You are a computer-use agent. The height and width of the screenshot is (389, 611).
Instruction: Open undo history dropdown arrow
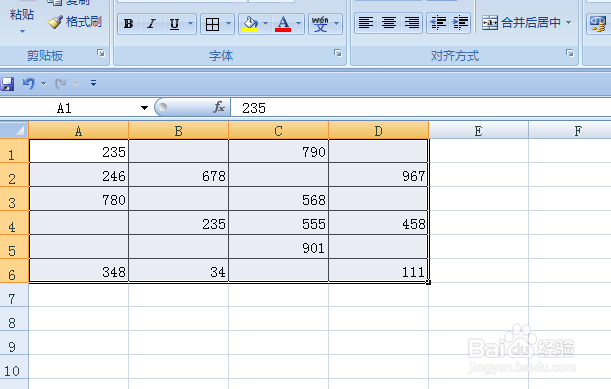point(43,83)
